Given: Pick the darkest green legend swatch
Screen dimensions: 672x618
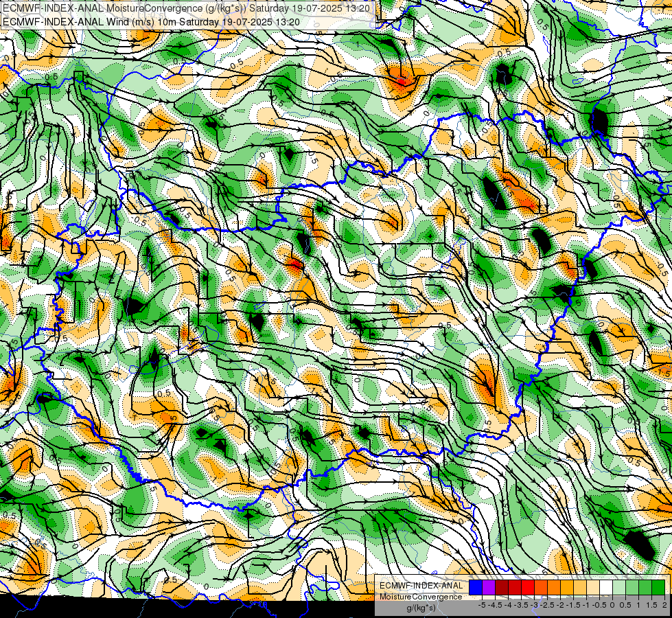Looking at the screenshot, I should [x=658, y=588].
